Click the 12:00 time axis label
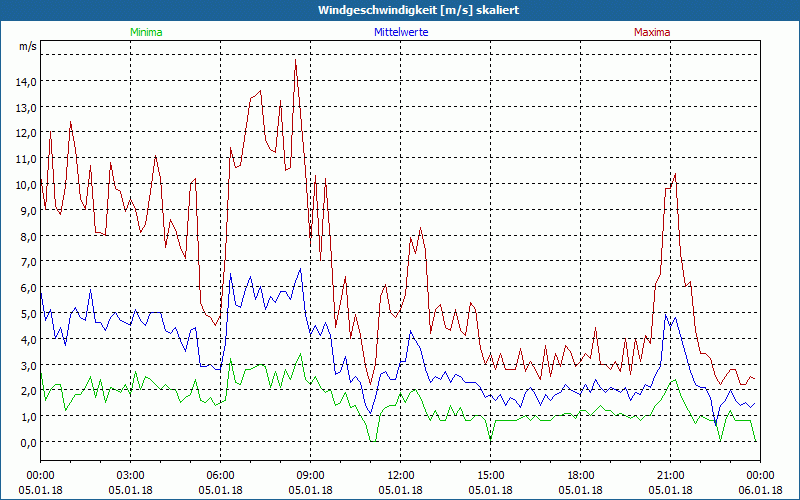The height and width of the screenshot is (500, 800). pyautogui.click(x=401, y=476)
